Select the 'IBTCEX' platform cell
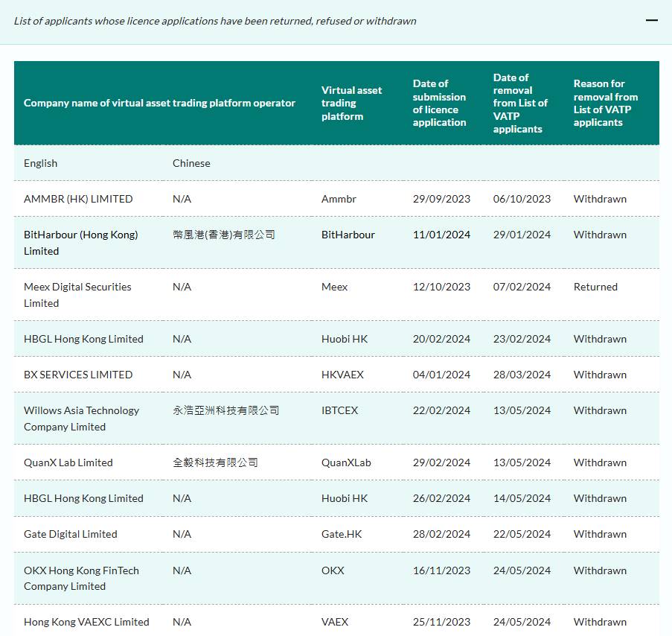The image size is (672, 636). pos(339,410)
